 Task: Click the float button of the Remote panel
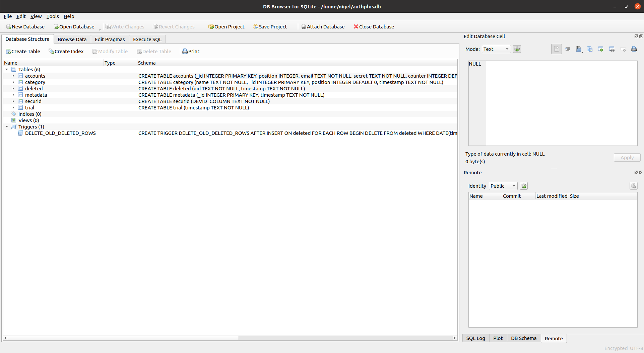(636, 172)
